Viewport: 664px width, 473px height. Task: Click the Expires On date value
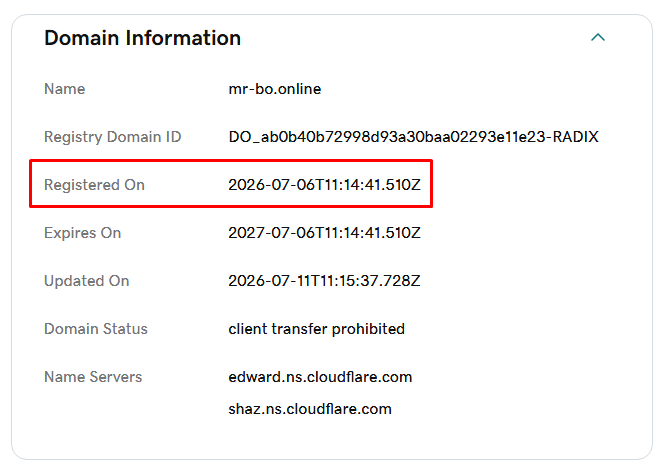(x=324, y=232)
